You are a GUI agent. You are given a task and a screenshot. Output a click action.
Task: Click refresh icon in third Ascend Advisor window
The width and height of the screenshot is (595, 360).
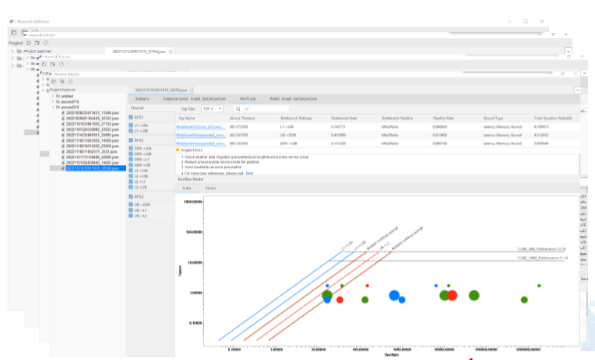click(61, 64)
